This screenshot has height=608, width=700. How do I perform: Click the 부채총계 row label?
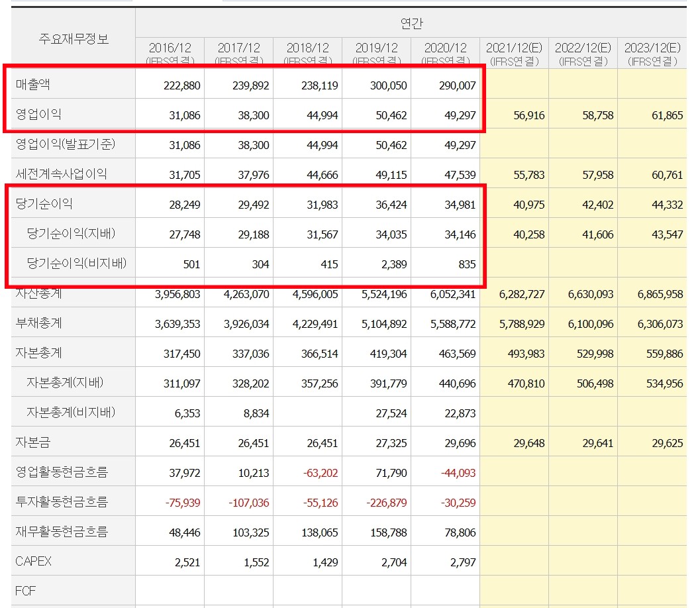click(x=39, y=323)
